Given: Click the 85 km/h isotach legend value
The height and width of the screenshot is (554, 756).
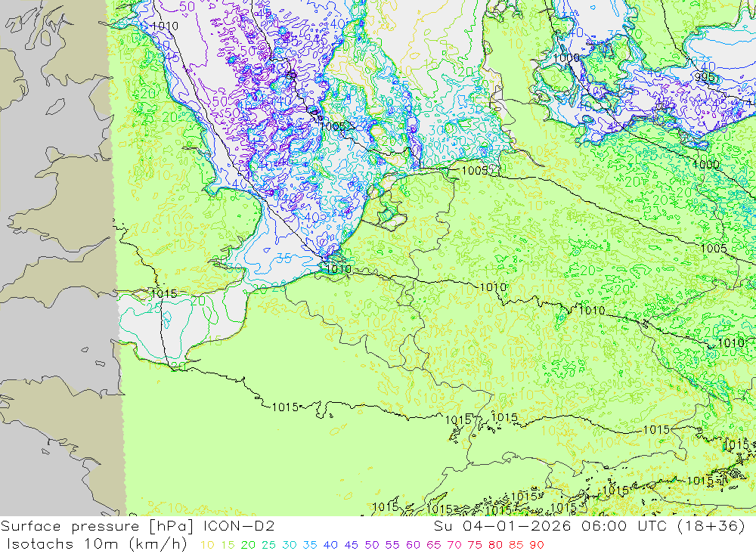Looking at the screenshot, I should coord(516,545).
